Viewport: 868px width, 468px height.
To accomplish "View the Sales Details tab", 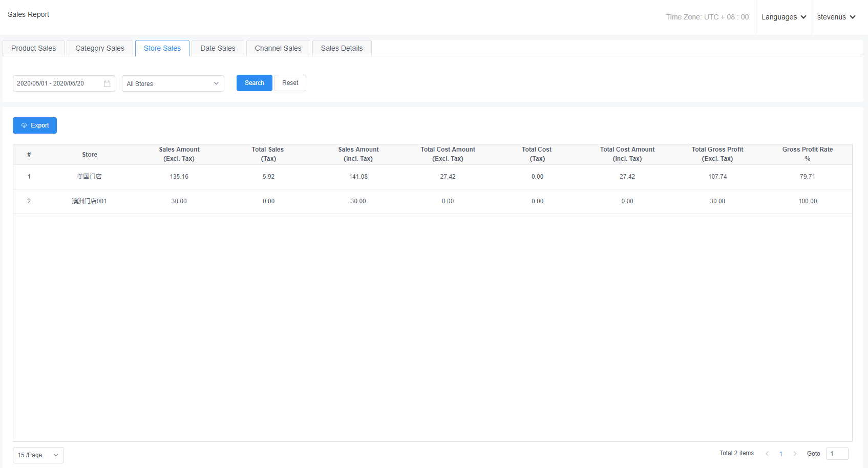I will click(342, 48).
